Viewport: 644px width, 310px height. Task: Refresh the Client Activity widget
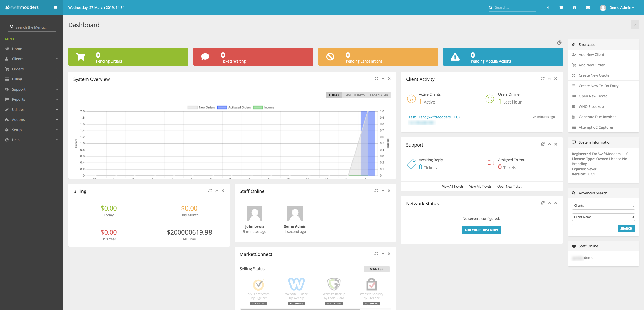543,79
